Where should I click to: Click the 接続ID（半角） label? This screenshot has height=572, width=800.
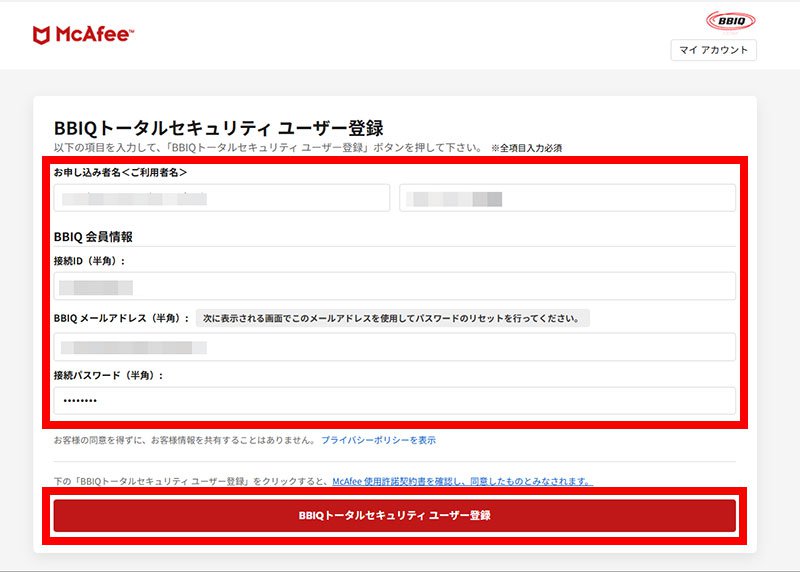click(89, 261)
